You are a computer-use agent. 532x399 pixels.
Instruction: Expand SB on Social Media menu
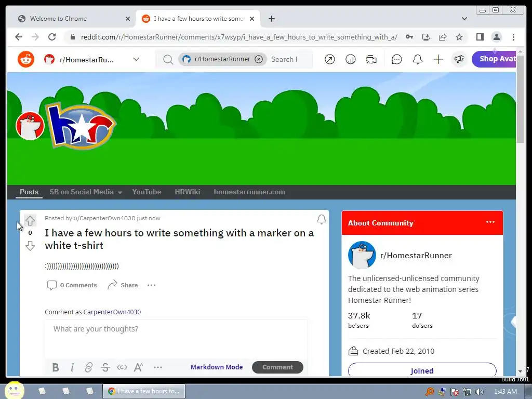point(85,192)
